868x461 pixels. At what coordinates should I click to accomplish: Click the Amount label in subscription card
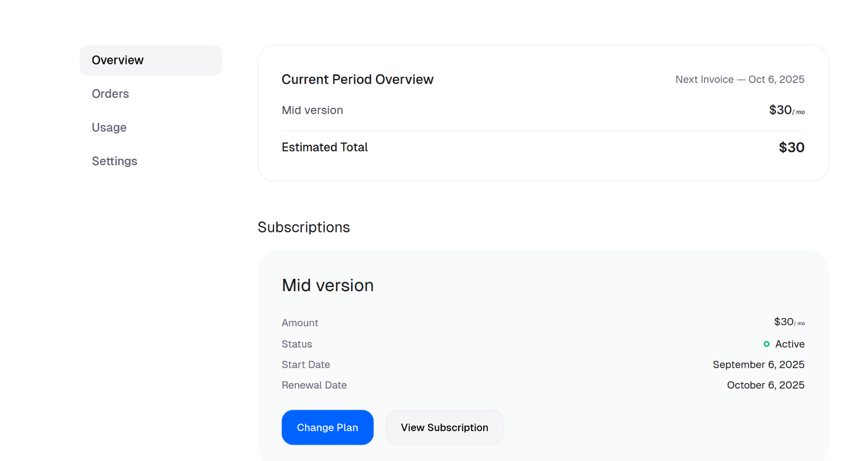300,323
